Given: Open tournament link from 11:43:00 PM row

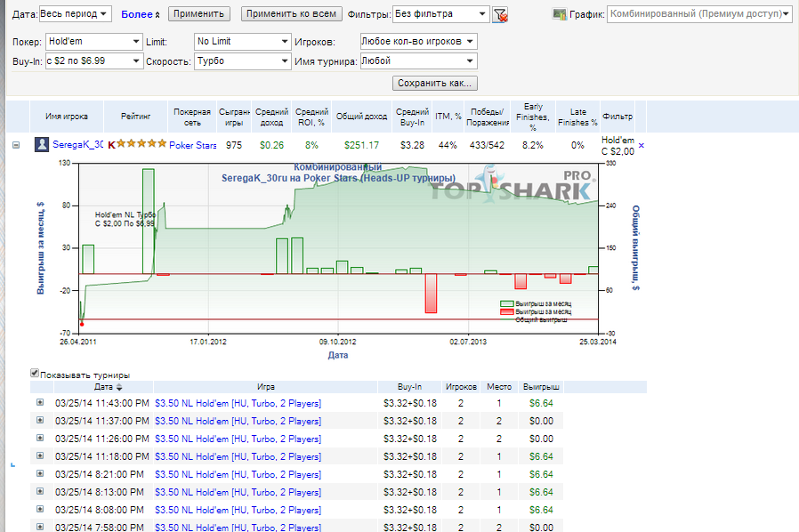Looking at the screenshot, I should tap(238, 403).
